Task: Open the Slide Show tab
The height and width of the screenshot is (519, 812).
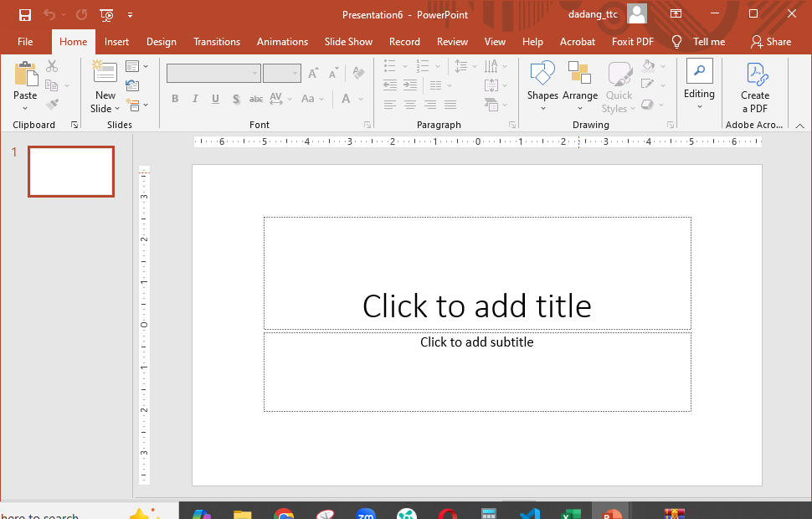Action: [348, 41]
